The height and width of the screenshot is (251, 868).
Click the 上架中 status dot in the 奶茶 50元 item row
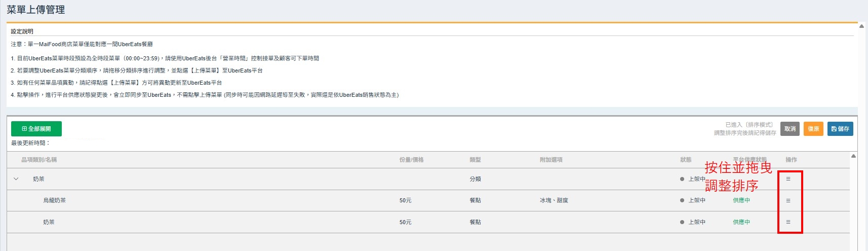pyautogui.click(x=682, y=222)
